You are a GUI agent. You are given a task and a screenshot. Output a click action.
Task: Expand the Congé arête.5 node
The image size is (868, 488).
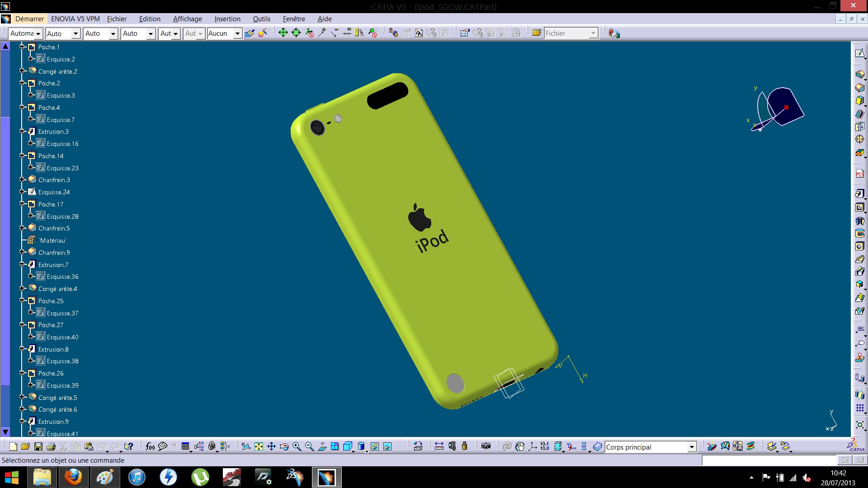click(22, 397)
